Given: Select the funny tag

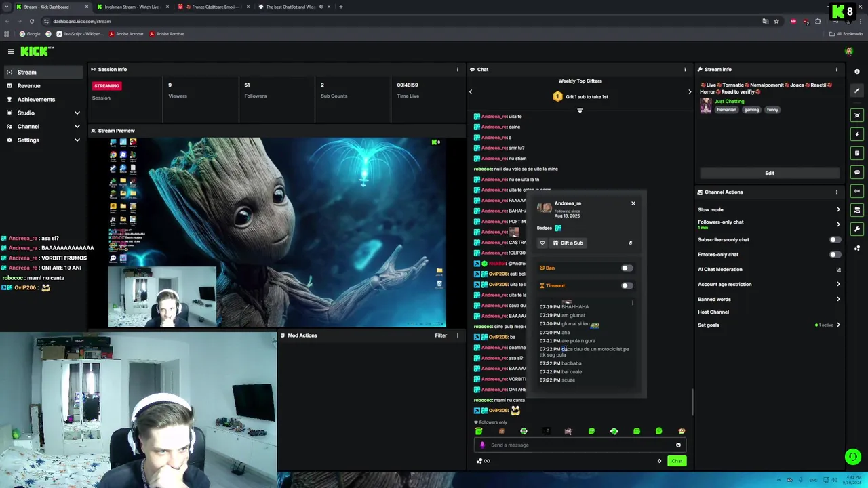Looking at the screenshot, I should (772, 110).
